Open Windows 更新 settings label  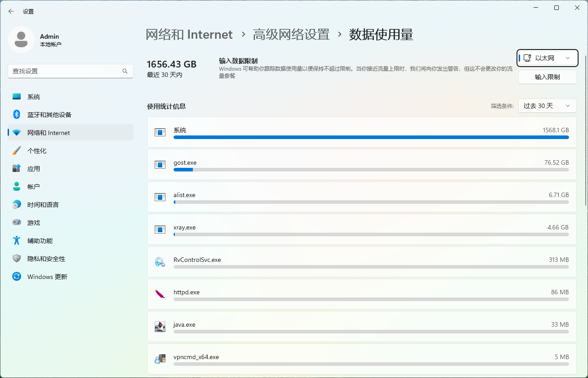47,277
